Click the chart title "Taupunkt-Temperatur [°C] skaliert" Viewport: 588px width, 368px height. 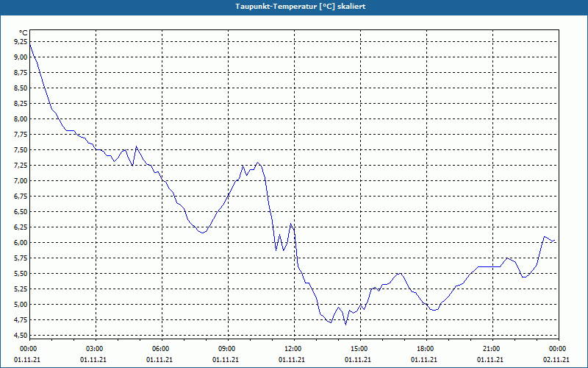click(301, 7)
